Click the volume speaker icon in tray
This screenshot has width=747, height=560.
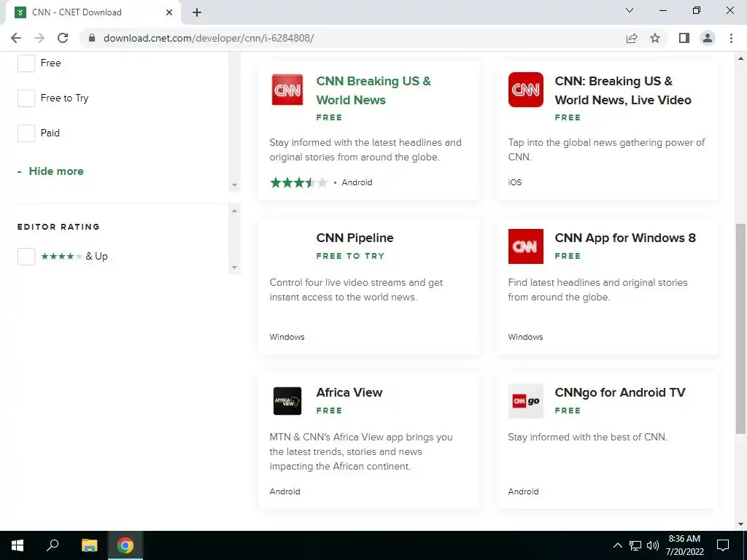(x=653, y=545)
